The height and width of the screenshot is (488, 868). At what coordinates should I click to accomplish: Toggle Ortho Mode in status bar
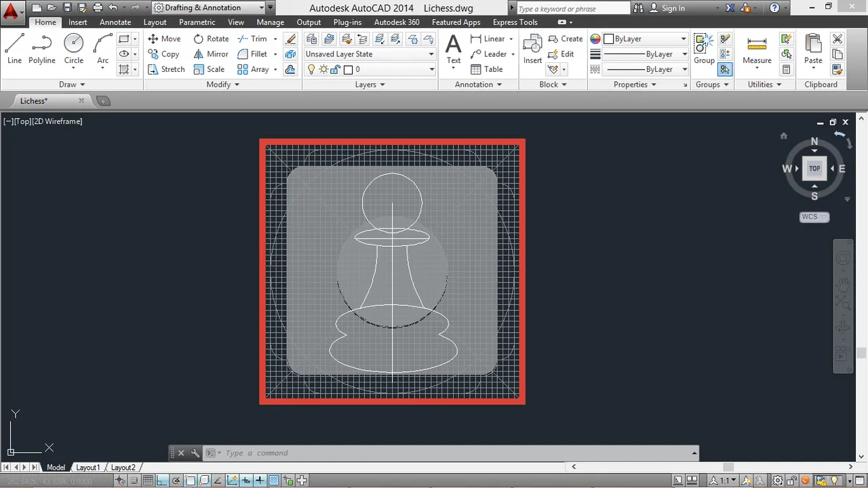[162, 481]
